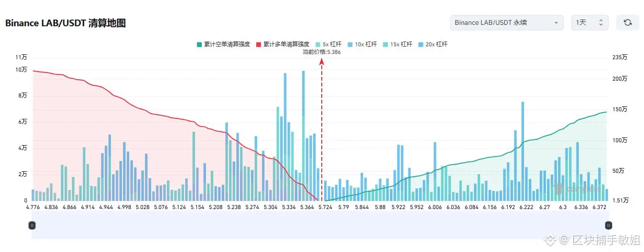Toggle 累计多单清算强度 legend series
This screenshot has width=644, height=252.
coord(283,44)
